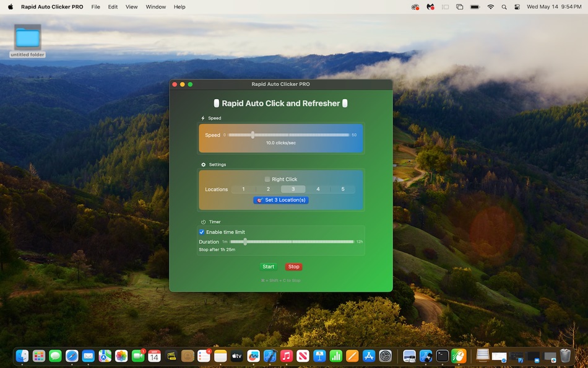The image size is (588, 368).
Task: Click the clock icon beside Timer label
Action: pyautogui.click(x=202, y=221)
